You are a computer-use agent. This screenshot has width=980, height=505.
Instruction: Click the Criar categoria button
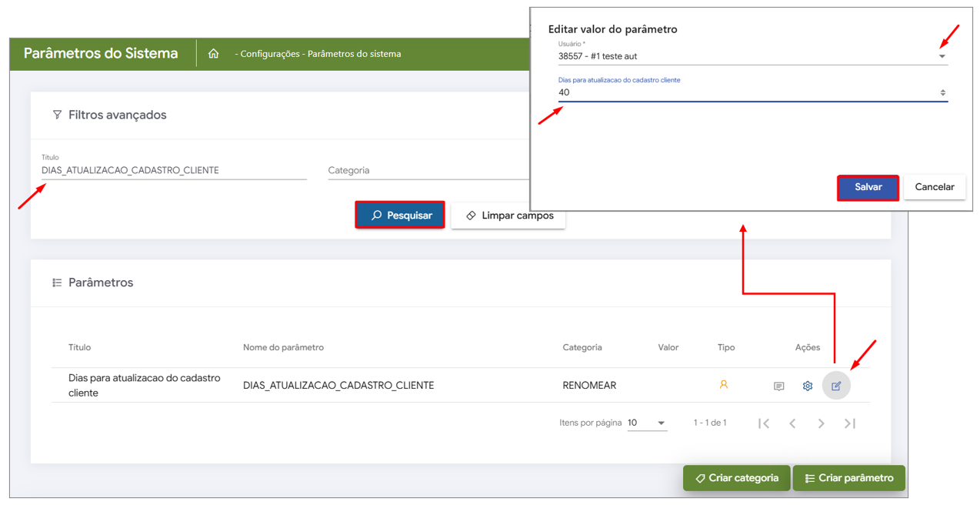(736, 478)
